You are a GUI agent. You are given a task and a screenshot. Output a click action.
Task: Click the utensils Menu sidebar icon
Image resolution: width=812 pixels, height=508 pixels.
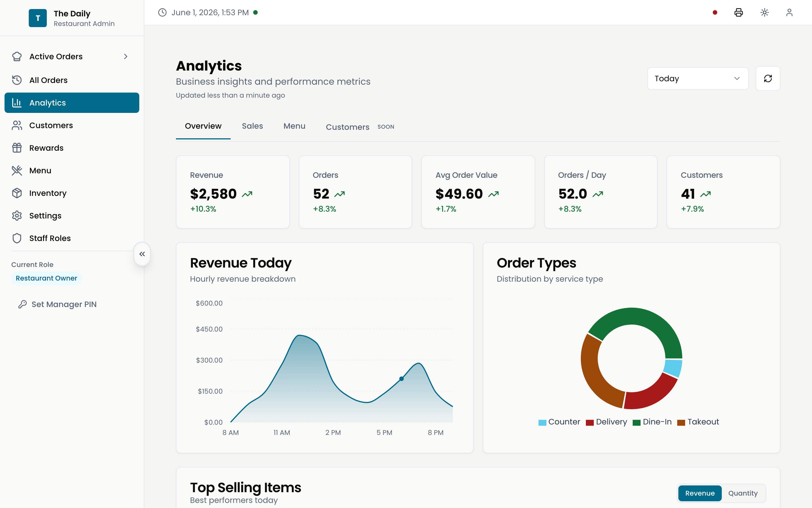[17, 170]
